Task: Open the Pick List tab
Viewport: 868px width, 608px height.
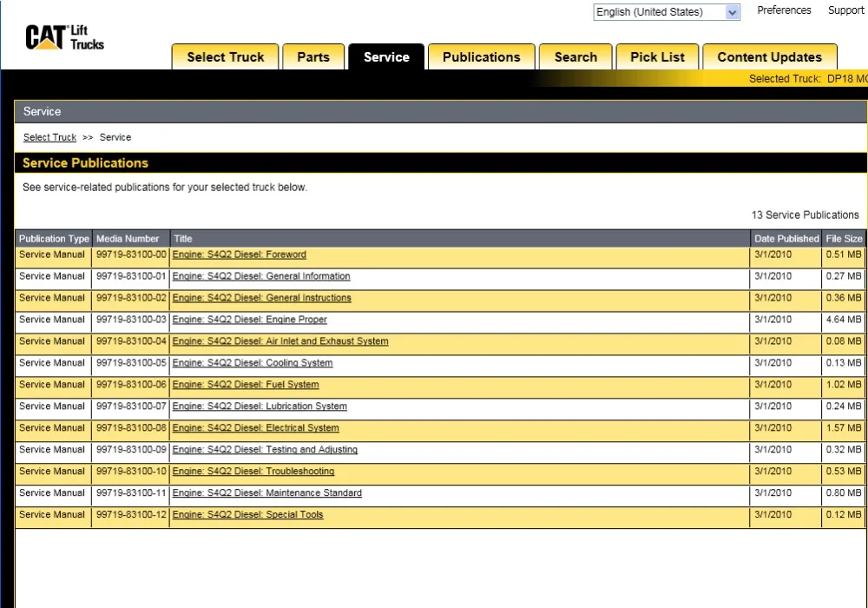Action: coord(658,57)
